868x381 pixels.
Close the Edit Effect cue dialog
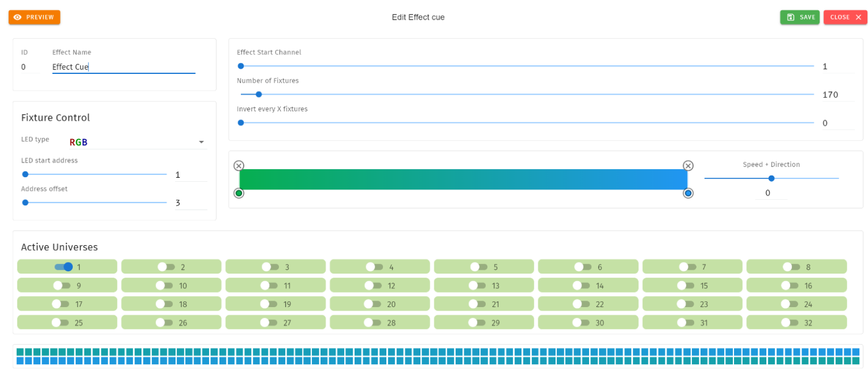[845, 17]
